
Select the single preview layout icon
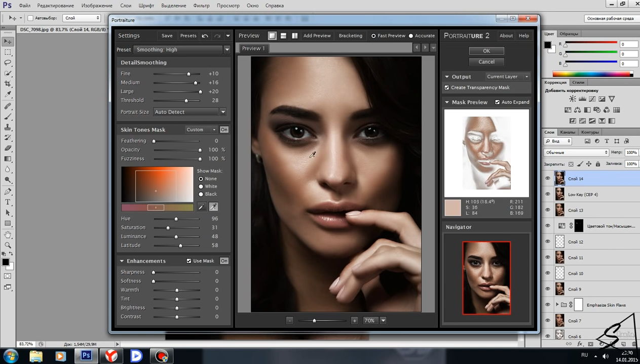click(272, 36)
